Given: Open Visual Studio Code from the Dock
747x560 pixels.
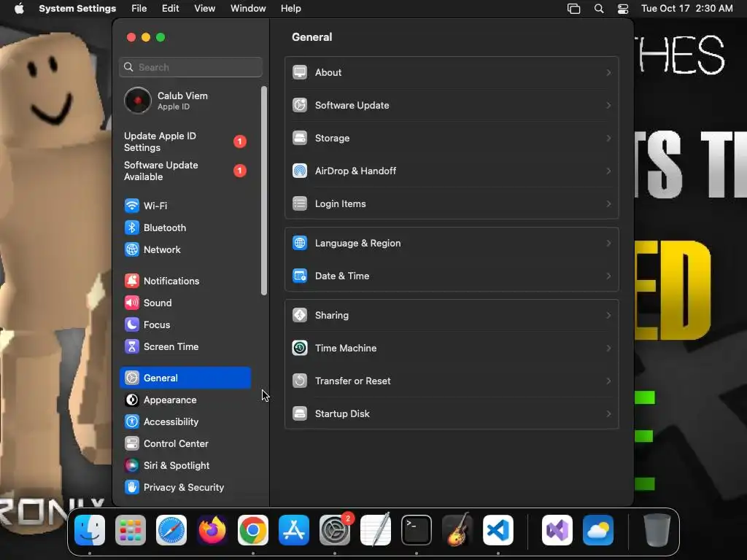Looking at the screenshot, I should click(x=498, y=530).
